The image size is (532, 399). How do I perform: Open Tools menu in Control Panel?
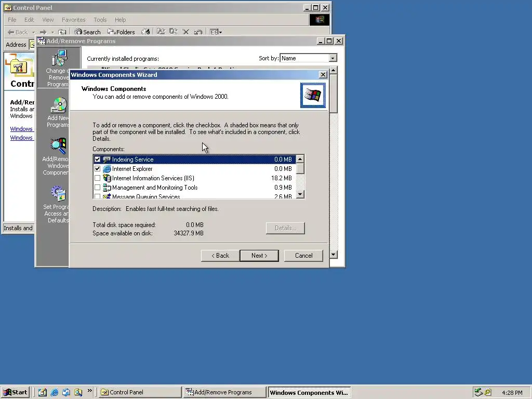[100, 20]
